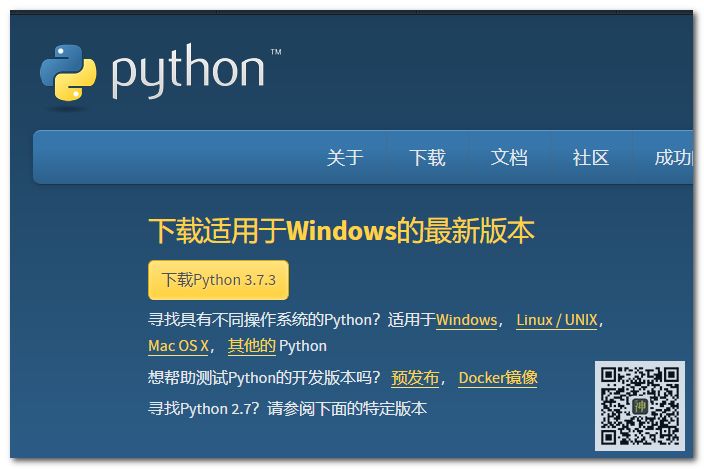Open the Docker镜像 link

pyautogui.click(x=497, y=377)
